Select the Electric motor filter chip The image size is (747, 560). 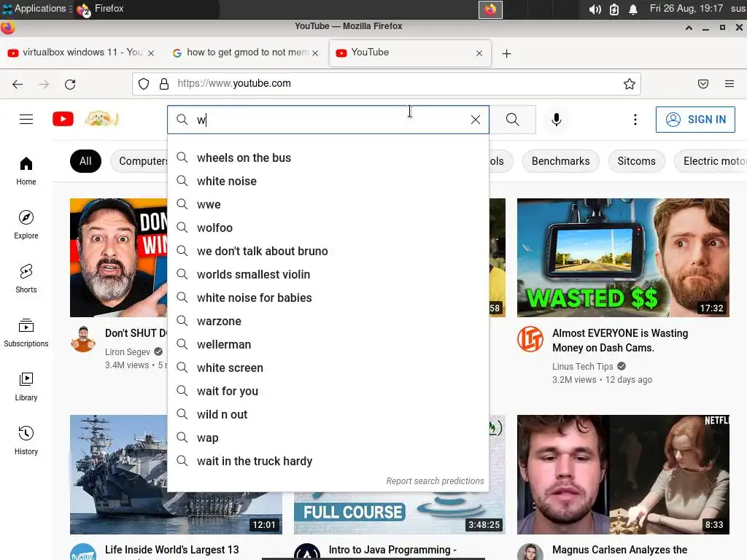(711, 161)
